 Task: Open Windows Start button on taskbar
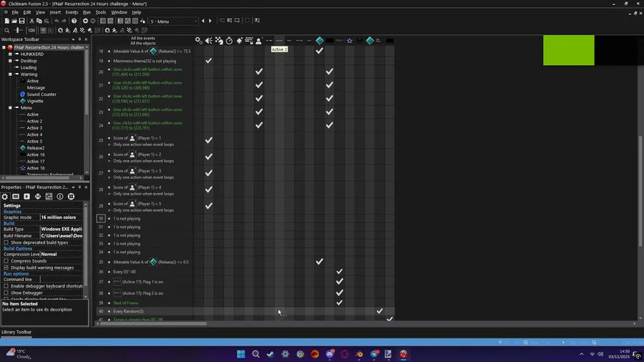point(240,354)
